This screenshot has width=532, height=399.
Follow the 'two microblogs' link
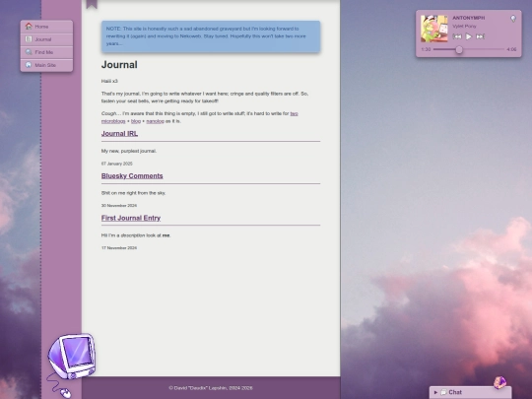(x=294, y=113)
